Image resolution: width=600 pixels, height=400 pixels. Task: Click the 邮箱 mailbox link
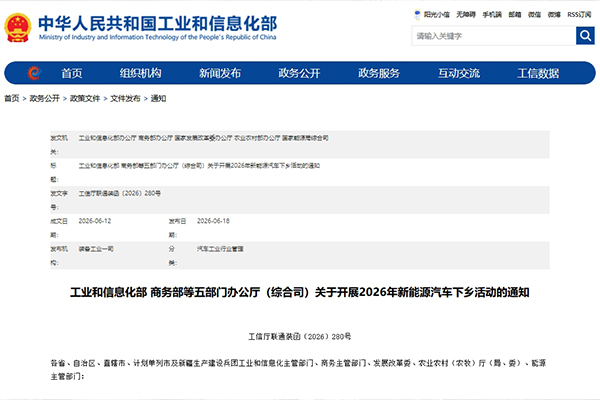point(515,15)
